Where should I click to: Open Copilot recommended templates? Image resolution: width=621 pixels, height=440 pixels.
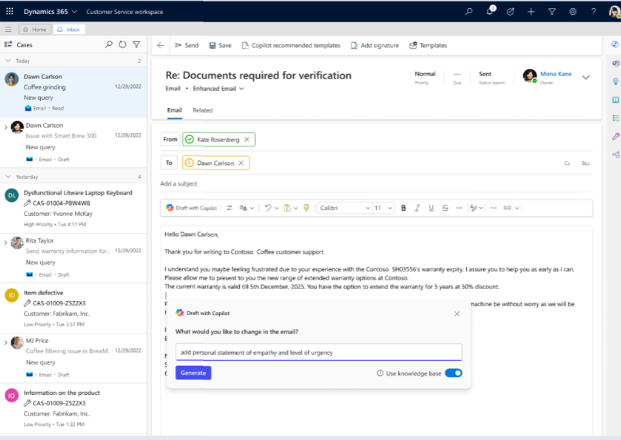click(291, 45)
